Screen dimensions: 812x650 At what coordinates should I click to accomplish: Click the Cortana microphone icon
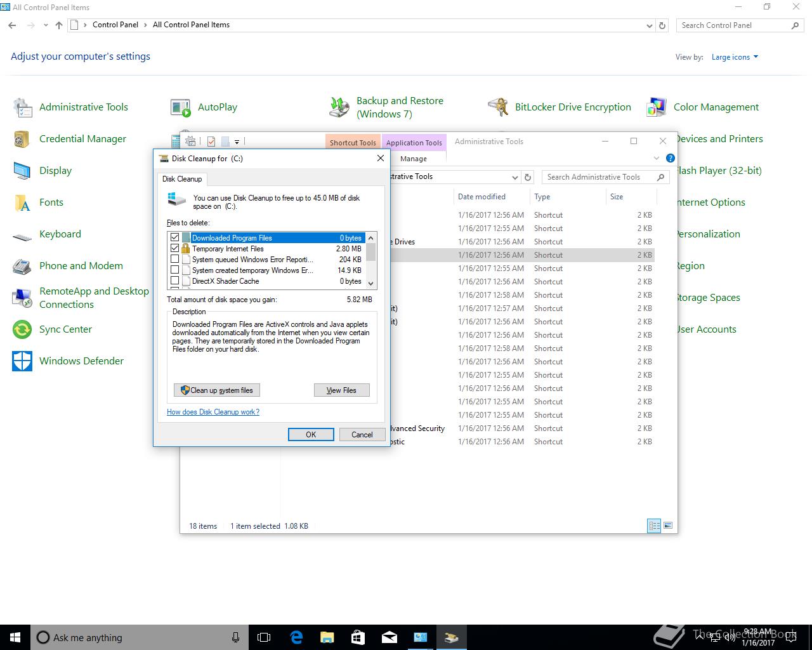point(236,637)
